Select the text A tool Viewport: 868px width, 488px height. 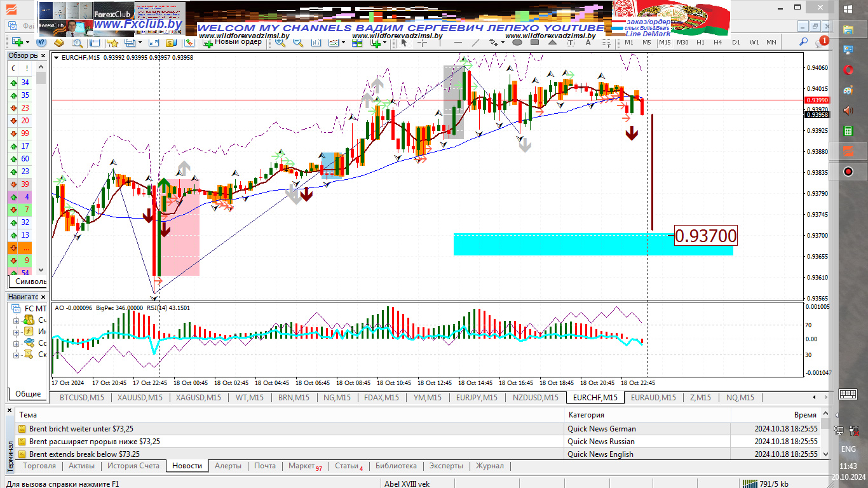(x=588, y=43)
